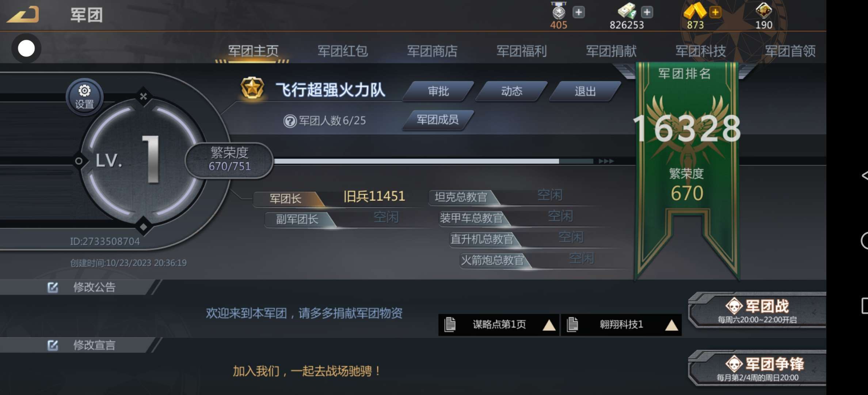This screenshot has height=395, width=868.
Task: Click the 退出 button to leave legion
Action: 585,91
